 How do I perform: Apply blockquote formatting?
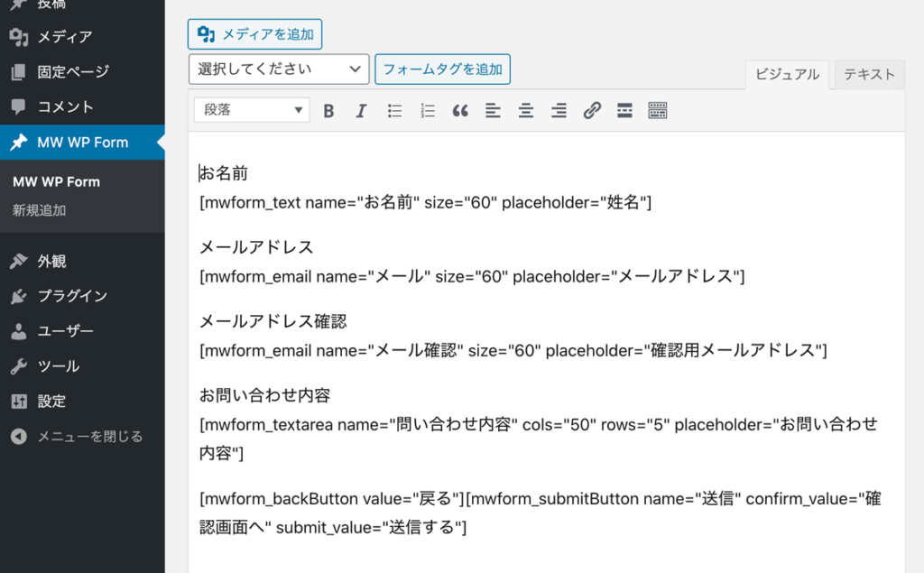[x=460, y=111]
